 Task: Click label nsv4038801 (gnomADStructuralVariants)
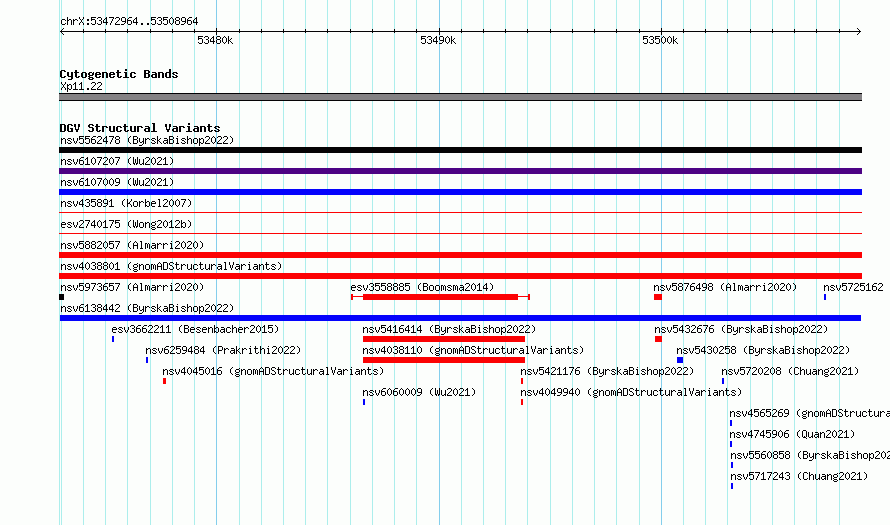[x=171, y=266]
